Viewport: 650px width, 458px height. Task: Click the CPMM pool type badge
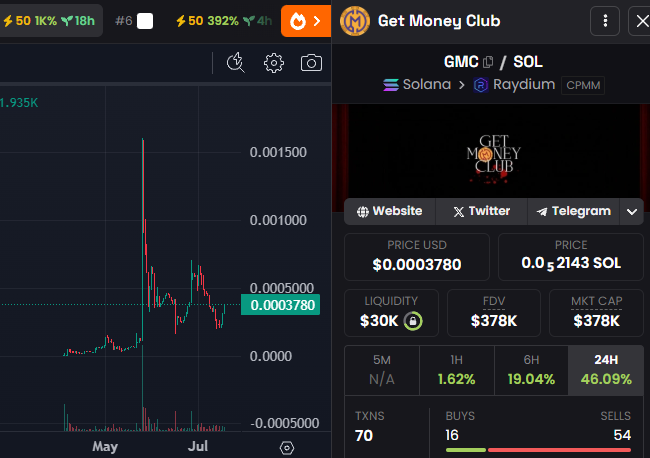coord(583,85)
